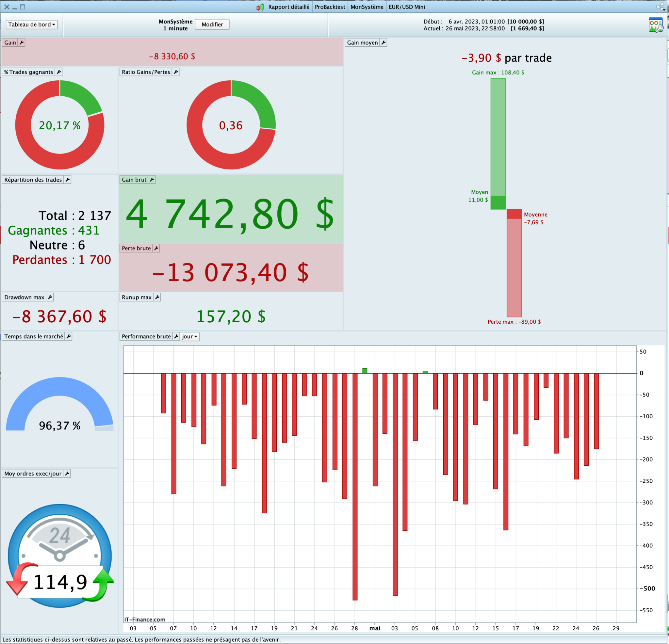The width and height of the screenshot is (669, 644).
Task: Click wrench icon next to Runup max
Action: click(157, 297)
